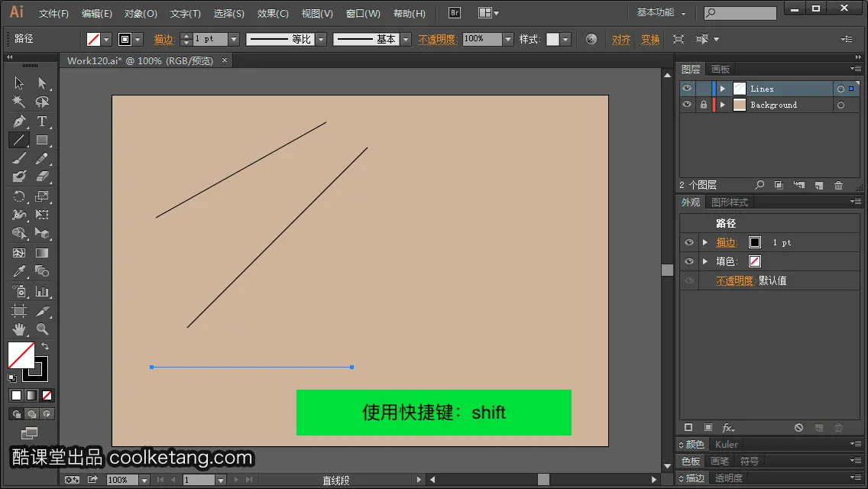The image size is (868, 489).
Task: Select the Pen tool
Action: click(19, 121)
